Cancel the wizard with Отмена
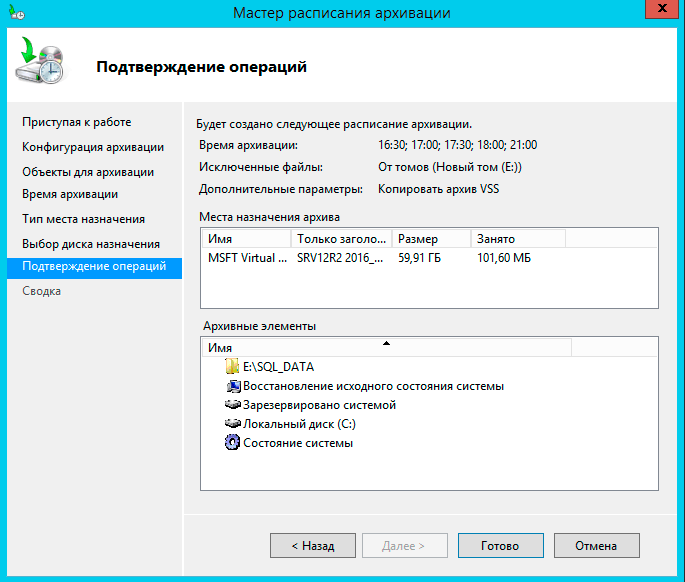The width and height of the screenshot is (685, 582). (x=597, y=545)
